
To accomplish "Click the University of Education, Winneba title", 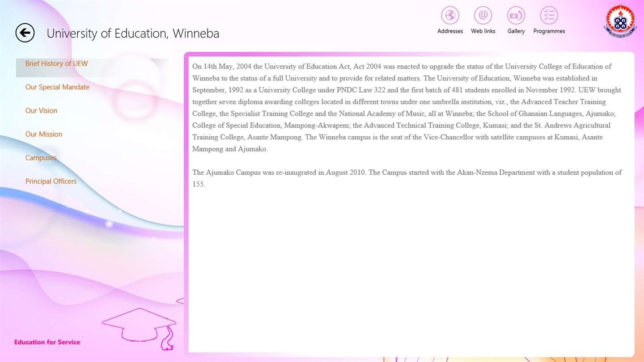I will pos(133,34).
